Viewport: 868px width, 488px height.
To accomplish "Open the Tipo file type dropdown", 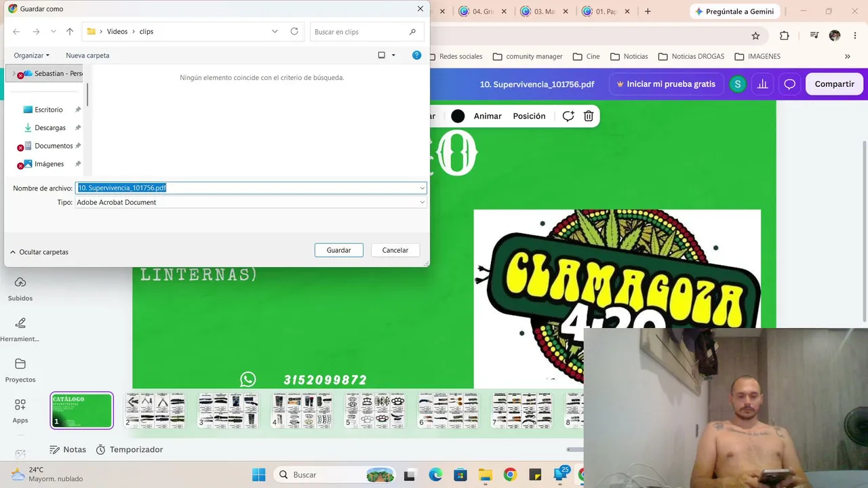I will 422,202.
